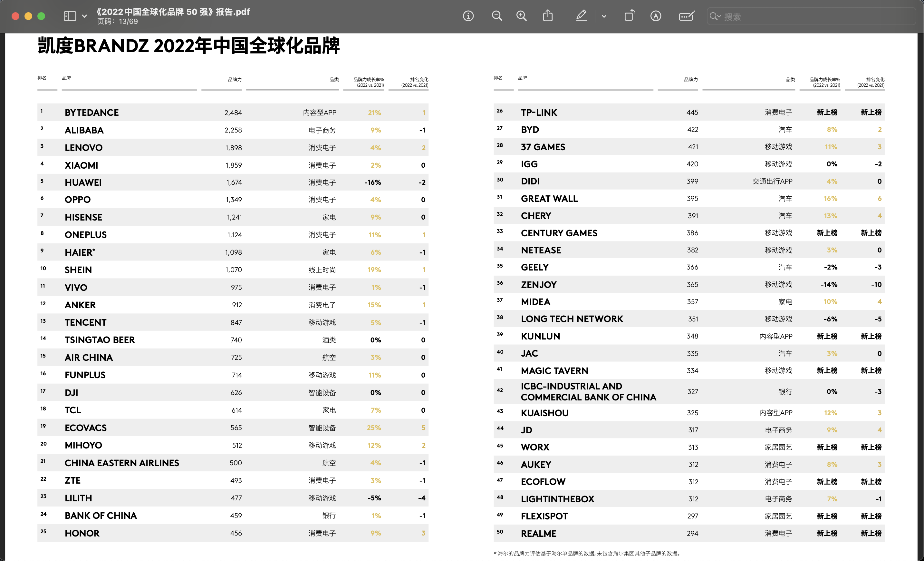Click the left table 品牌力 column header
This screenshot has height=561, width=924.
pyautogui.click(x=235, y=80)
